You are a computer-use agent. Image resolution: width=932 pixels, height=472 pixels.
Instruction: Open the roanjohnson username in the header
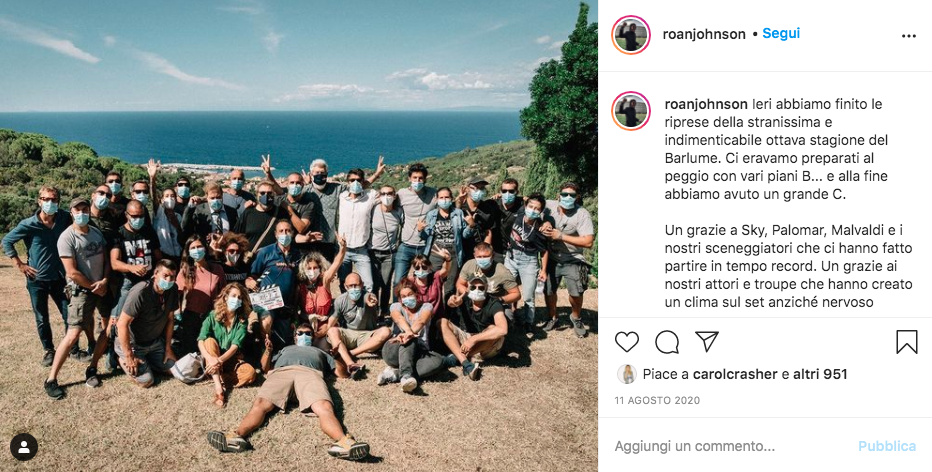704,34
